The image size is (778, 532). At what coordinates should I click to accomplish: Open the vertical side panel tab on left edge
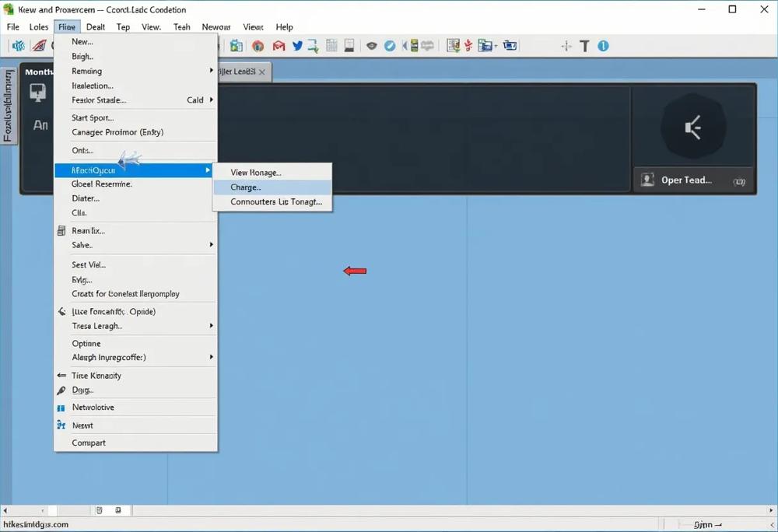8,106
